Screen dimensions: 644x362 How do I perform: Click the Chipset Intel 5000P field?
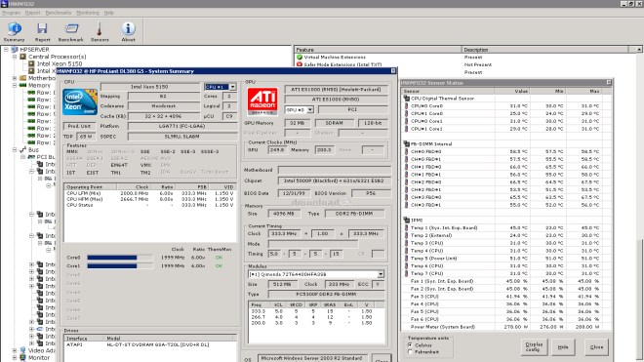334,181
